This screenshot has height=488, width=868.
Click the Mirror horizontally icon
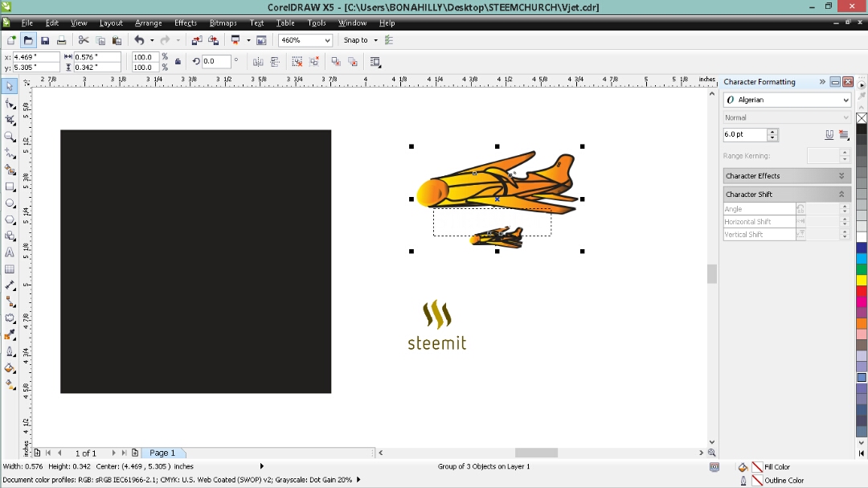pos(258,62)
